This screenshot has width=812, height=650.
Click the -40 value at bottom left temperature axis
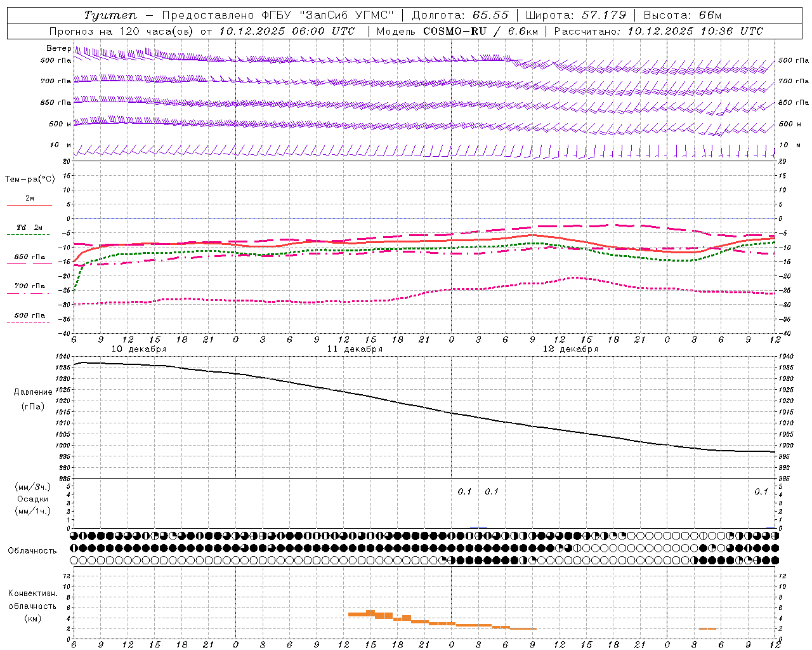pyautogui.click(x=65, y=333)
